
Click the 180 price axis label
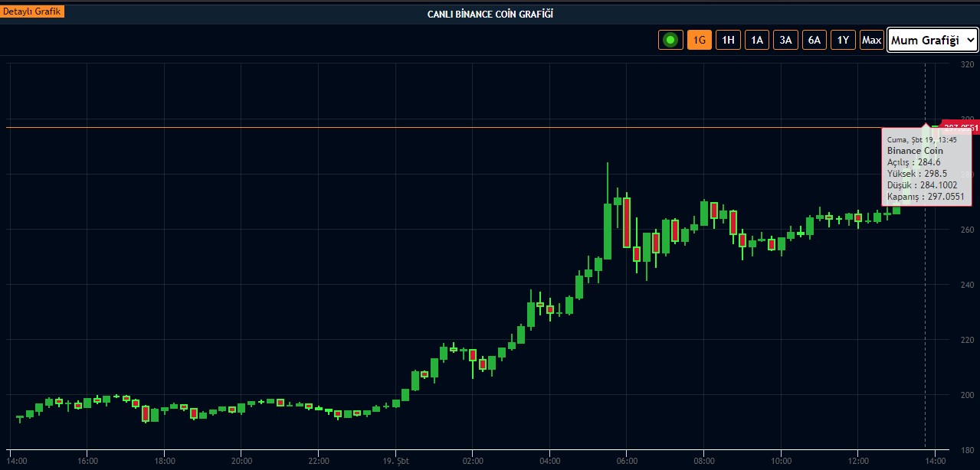click(x=967, y=450)
